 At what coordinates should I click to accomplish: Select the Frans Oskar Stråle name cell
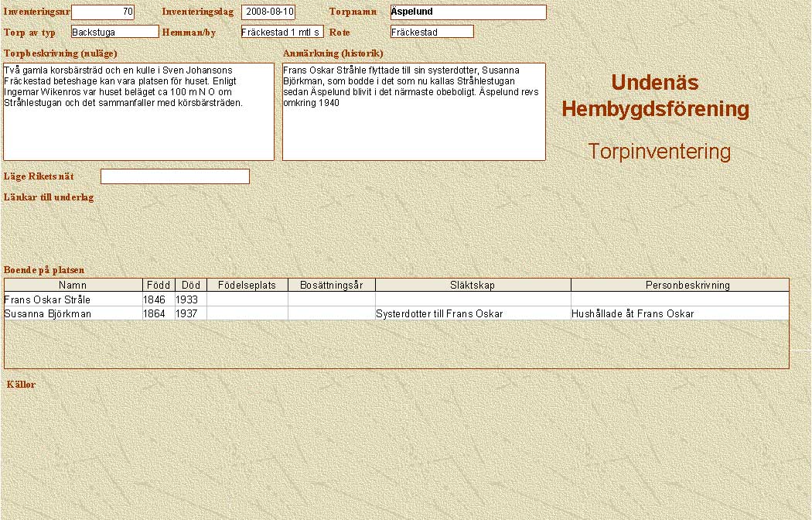click(73, 299)
